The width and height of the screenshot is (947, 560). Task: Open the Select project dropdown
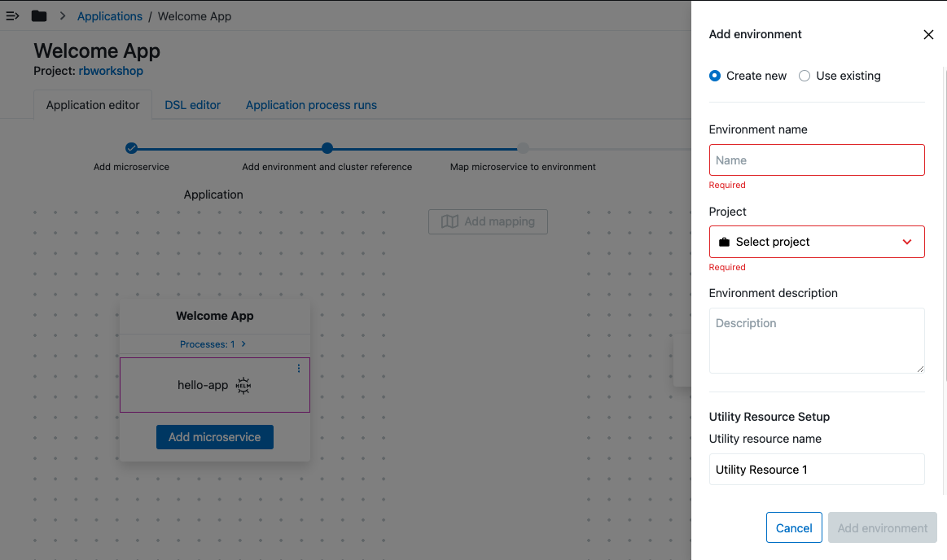coord(817,242)
